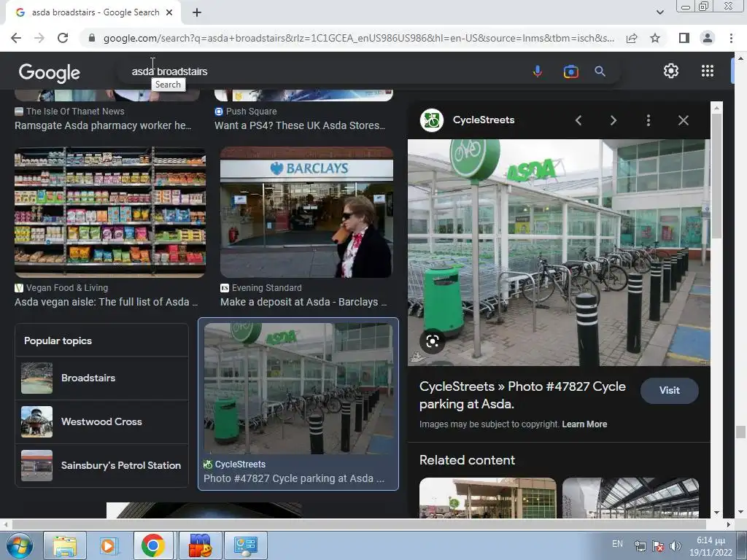The image size is (747, 560).
Task: Open preview panel three-dot options menu
Action: click(x=649, y=120)
